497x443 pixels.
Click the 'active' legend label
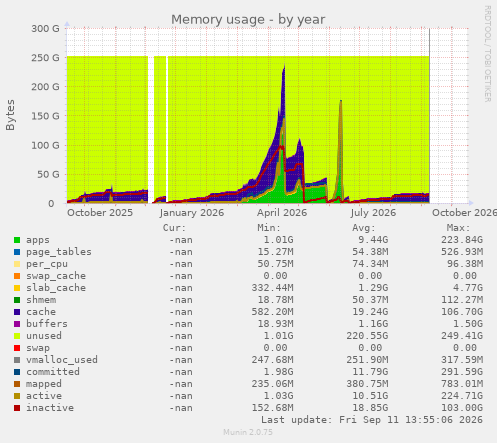44,396
